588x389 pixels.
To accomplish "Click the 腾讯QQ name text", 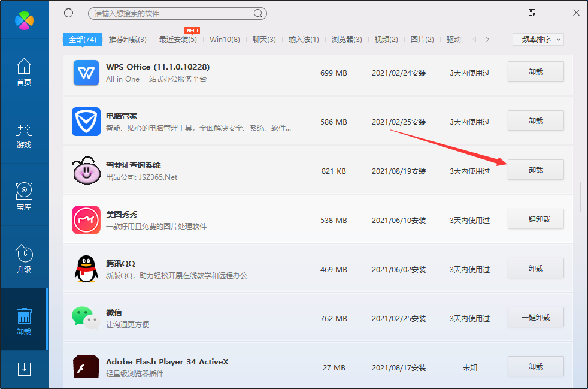I will (120, 264).
